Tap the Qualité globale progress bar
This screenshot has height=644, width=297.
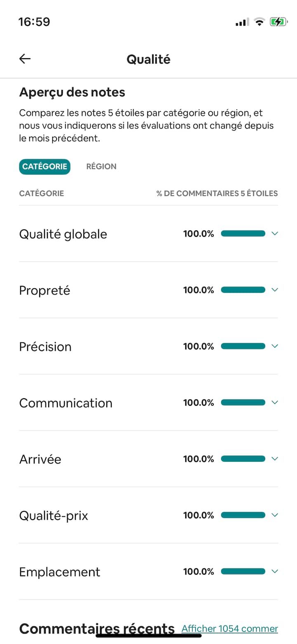(243, 234)
